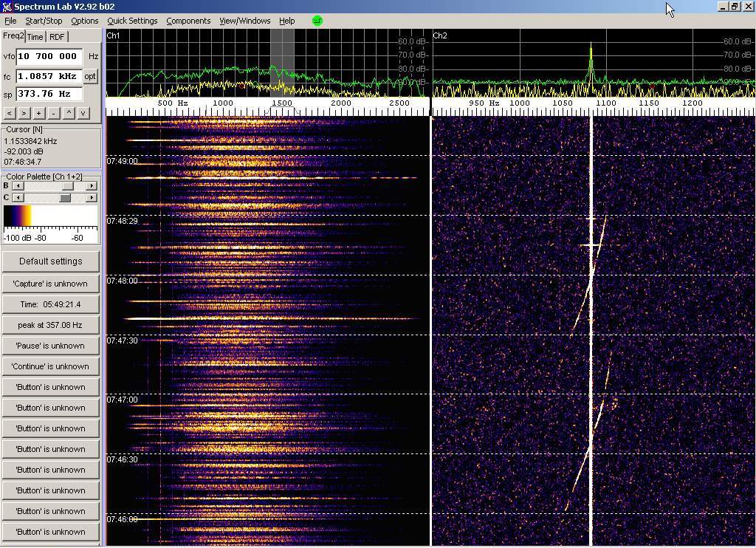The image size is (756, 548).
Task: Click the color palette gradient bar
Action: (50, 216)
